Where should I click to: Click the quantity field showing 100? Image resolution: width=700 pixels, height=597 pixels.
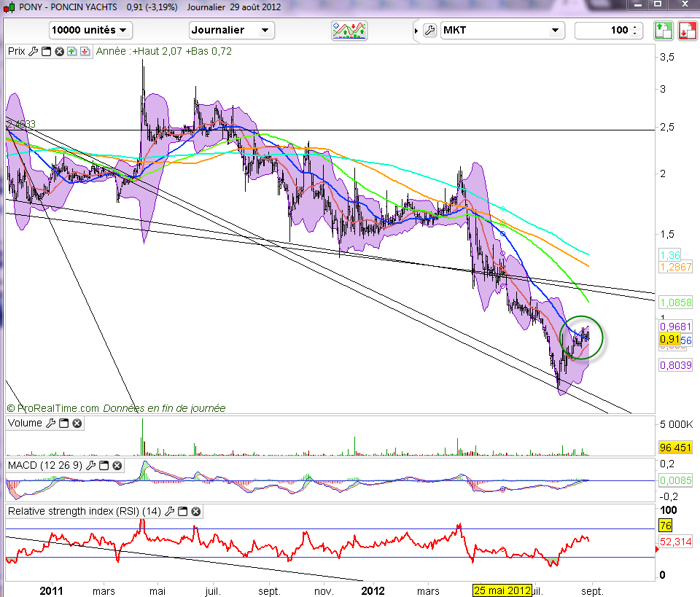[x=604, y=31]
